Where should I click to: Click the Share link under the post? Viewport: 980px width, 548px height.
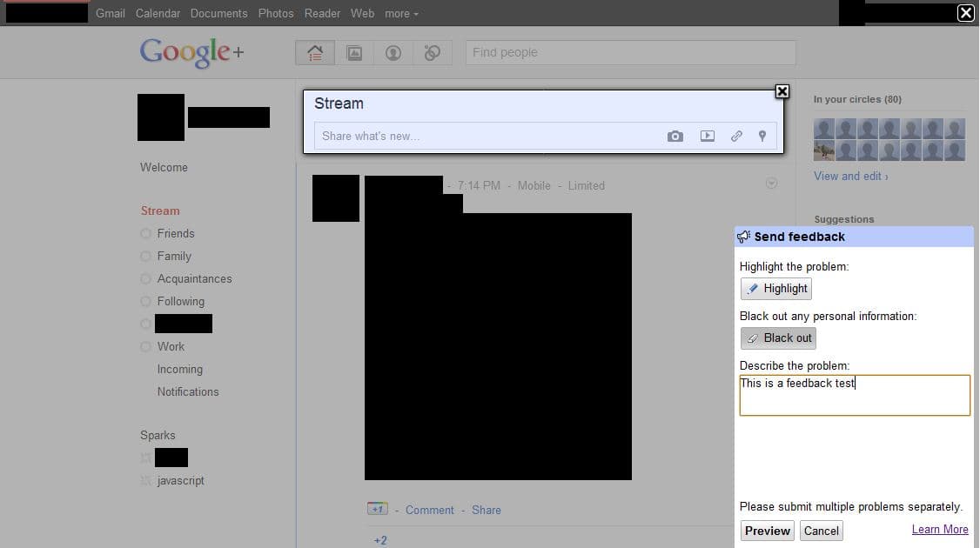(x=487, y=510)
